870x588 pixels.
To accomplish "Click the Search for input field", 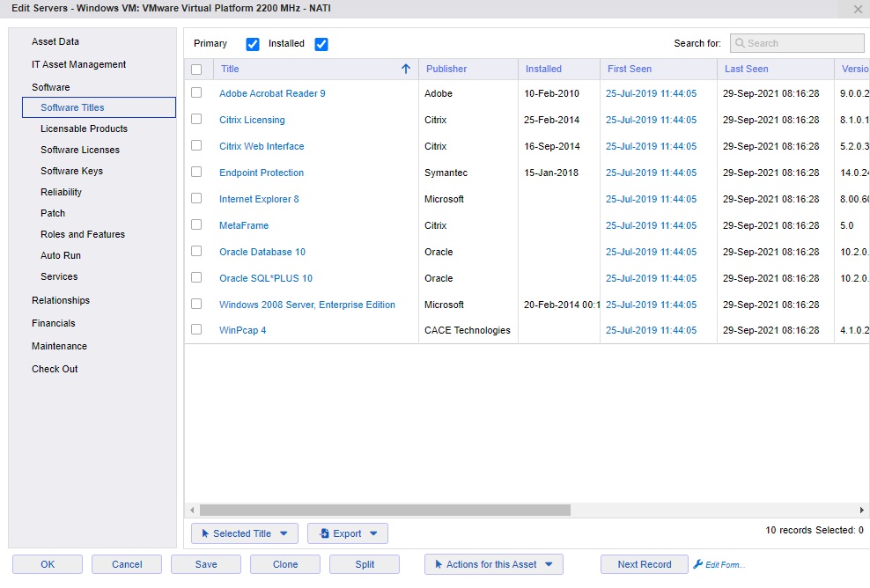I will (x=797, y=43).
